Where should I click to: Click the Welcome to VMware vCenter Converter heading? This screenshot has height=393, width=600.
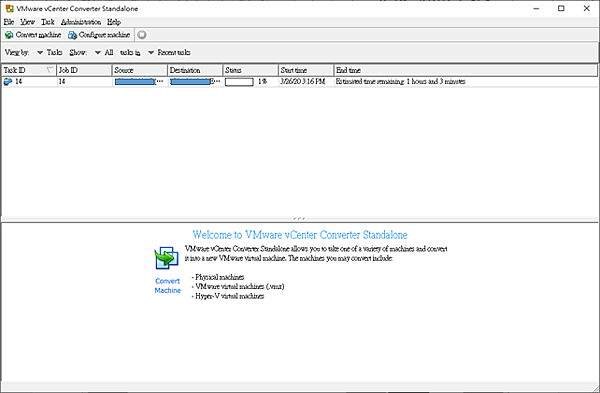(x=300, y=235)
